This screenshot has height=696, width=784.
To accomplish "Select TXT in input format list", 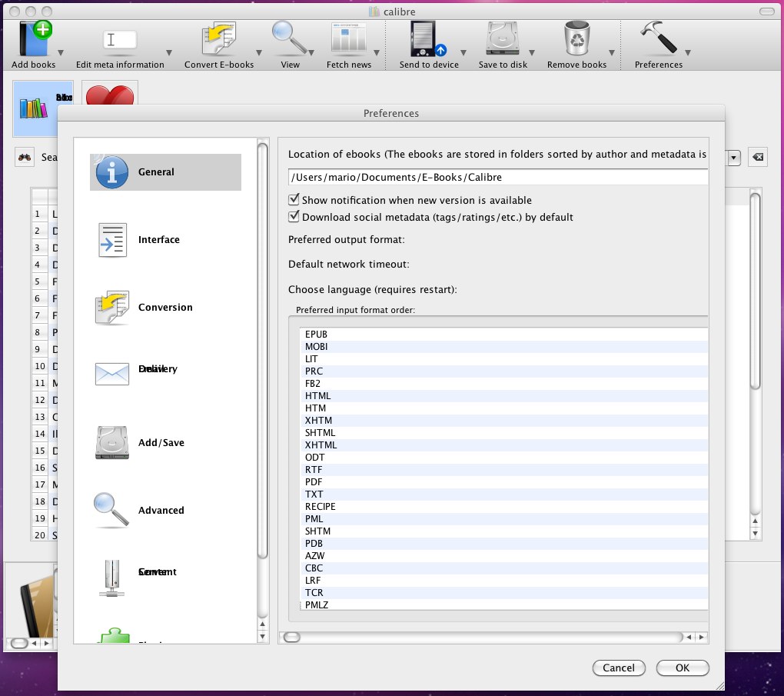I will (x=504, y=494).
